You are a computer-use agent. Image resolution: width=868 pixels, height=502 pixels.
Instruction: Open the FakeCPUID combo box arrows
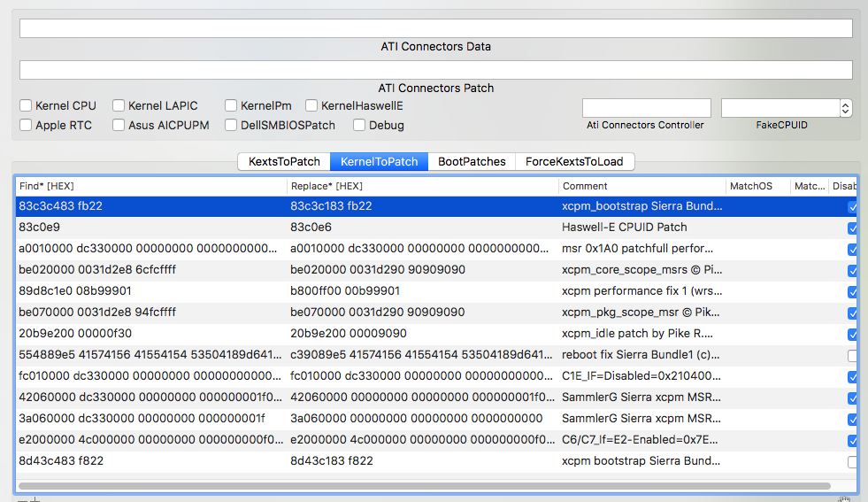845,108
